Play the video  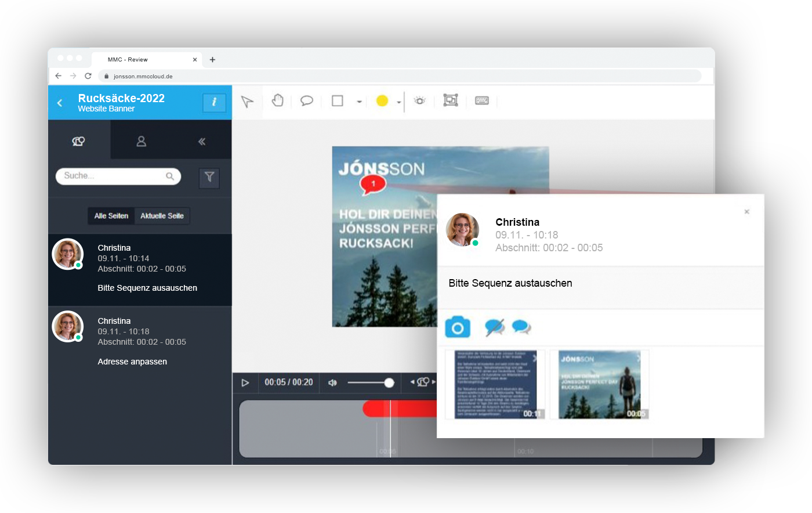point(245,382)
